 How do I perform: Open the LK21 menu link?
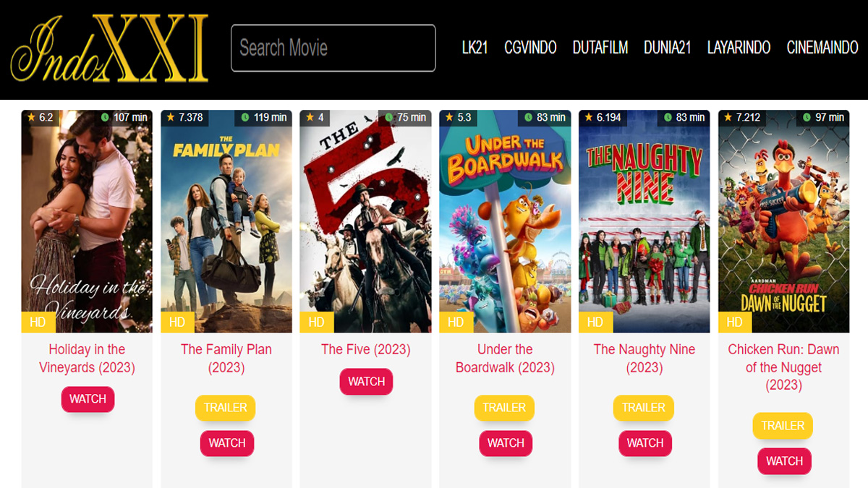(475, 48)
